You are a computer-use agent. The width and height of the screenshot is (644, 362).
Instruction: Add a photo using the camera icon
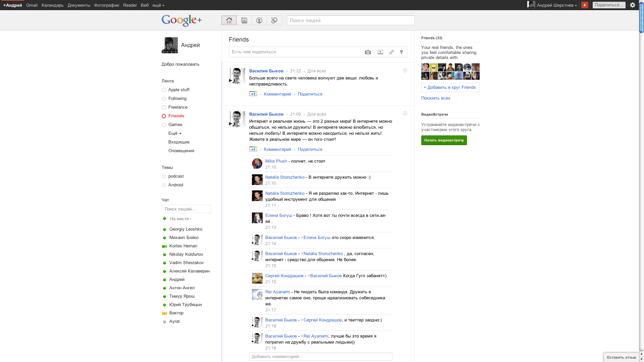[x=368, y=52]
